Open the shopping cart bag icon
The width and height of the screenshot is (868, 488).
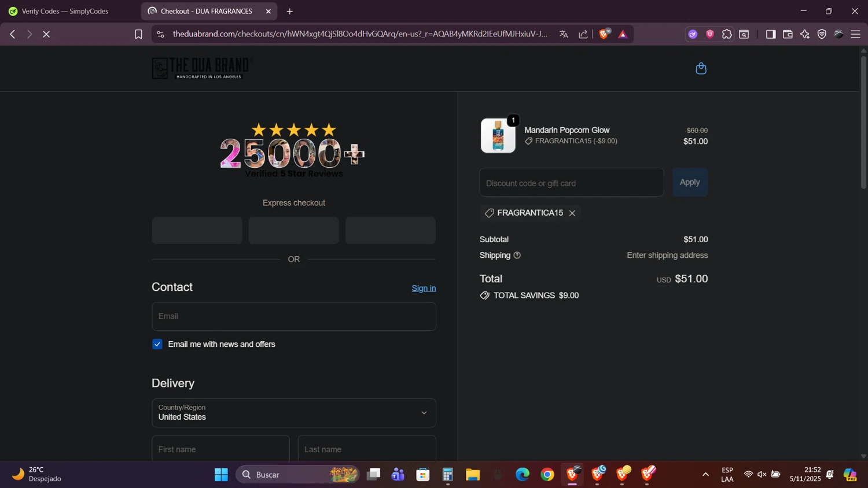point(701,68)
